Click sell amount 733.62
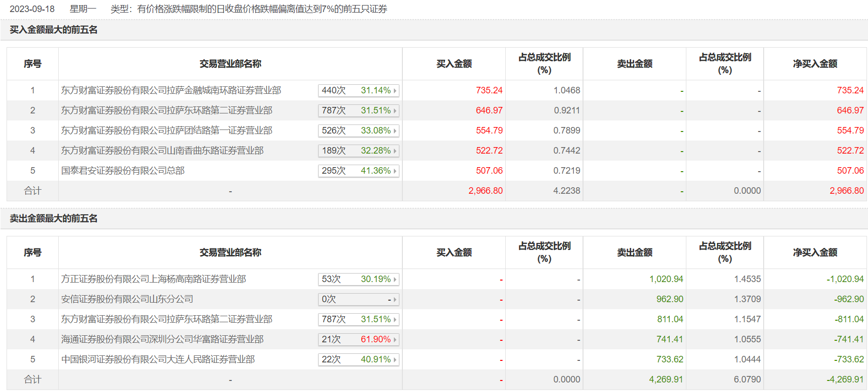This screenshot has height=391, width=868. [670, 359]
